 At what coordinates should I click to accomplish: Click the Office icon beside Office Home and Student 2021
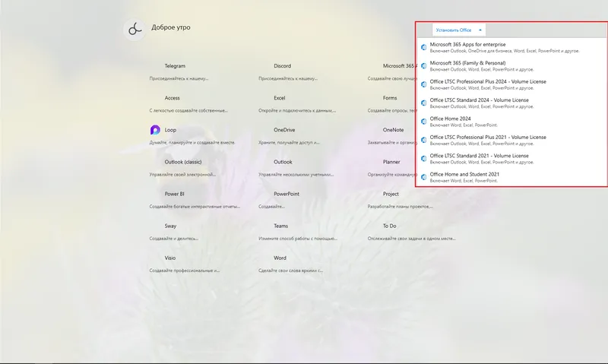click(x=424, y=177)
